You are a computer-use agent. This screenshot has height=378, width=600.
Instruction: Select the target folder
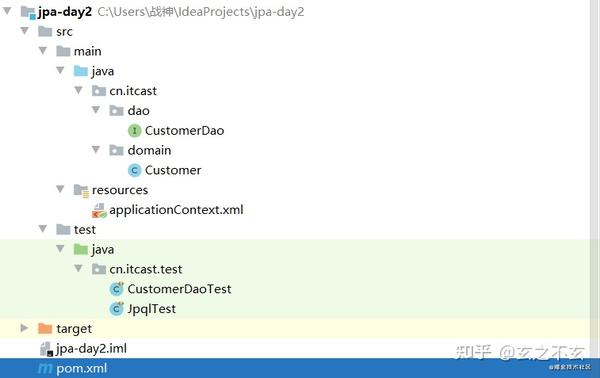click(x=74, y=329)
